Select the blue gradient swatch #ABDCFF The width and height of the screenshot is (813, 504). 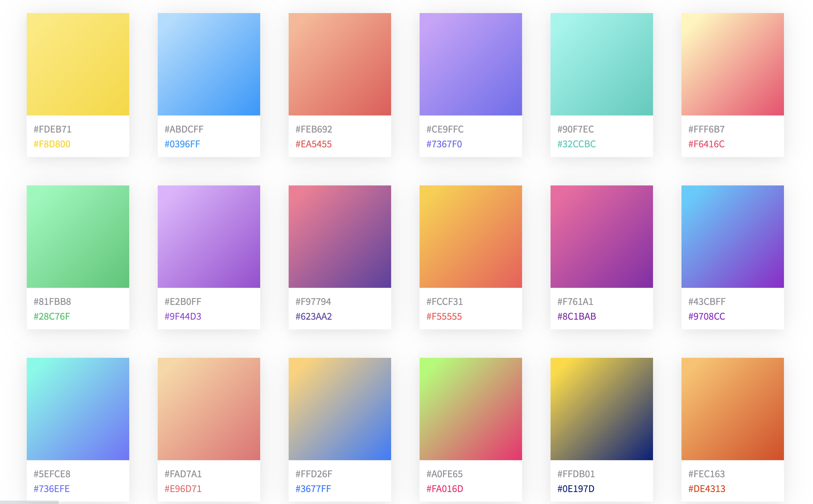tap(208, 64)
